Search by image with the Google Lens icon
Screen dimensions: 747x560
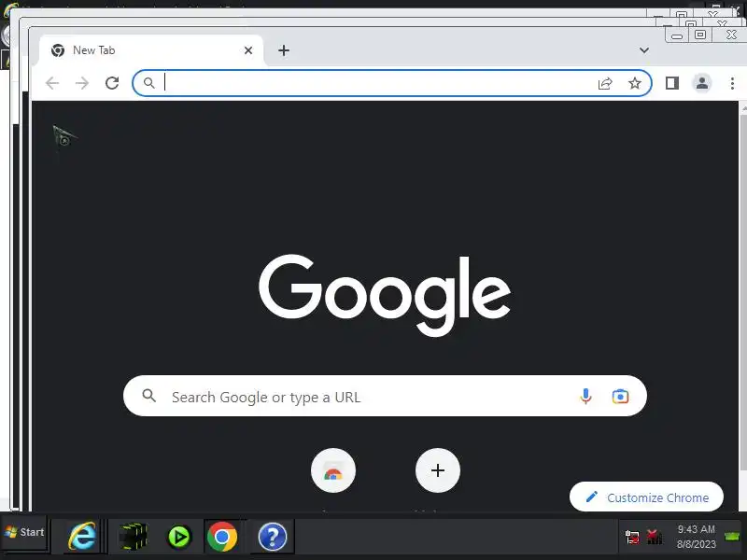pos(620,396)
